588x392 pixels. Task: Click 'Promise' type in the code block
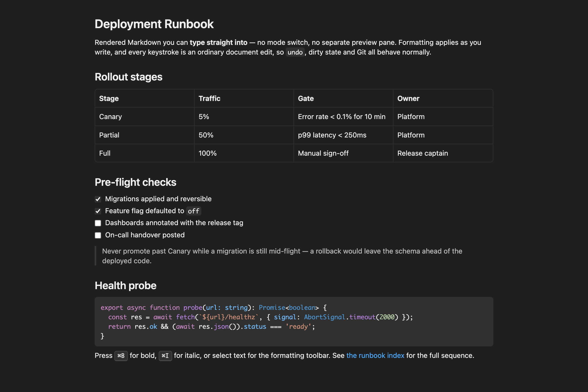point(272,308)
